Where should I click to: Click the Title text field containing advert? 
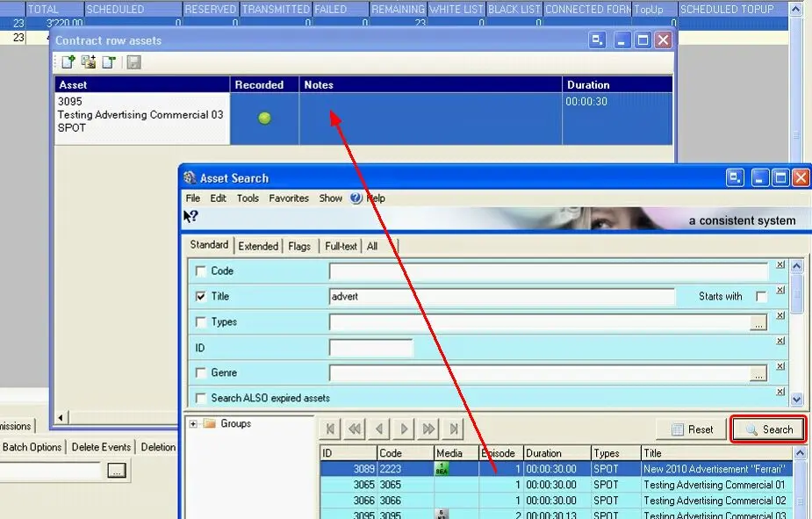(500, 297)
